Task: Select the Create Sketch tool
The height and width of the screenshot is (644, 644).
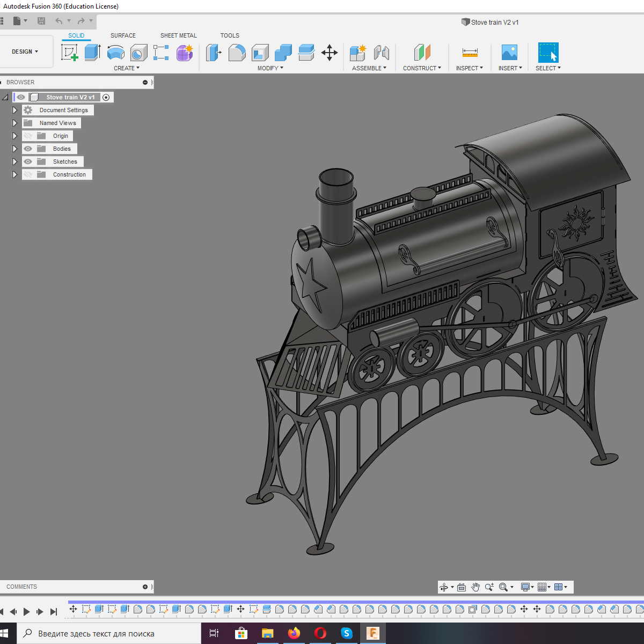Action: pyautogui.click(x=69, y=53)
